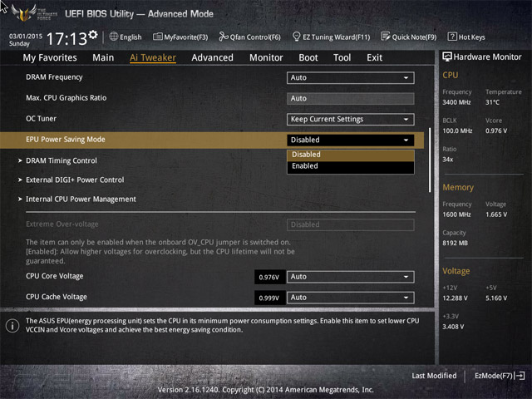Image resolution: width=532 pixels, height=399 pixels.
Task: Click the CPU Core Voltage 0.976V value box
Action: pos(269,277)
